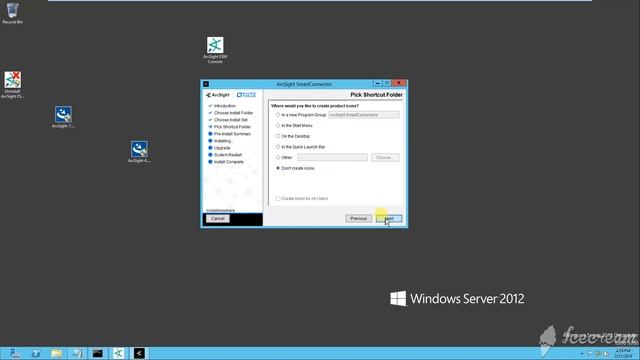Click the 'Choose Install Folder' step
The image size is (640, 360).
[233, 113]
